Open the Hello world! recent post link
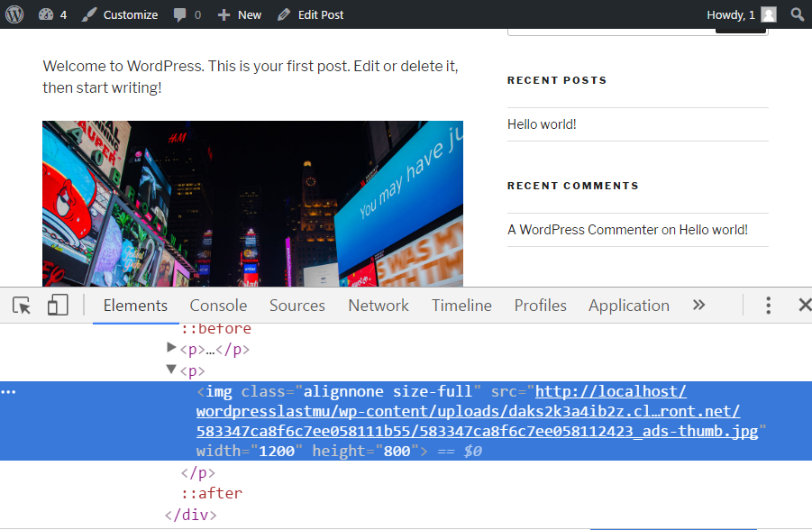Viewport: 812px width, 530px height. tap(542, 124)
